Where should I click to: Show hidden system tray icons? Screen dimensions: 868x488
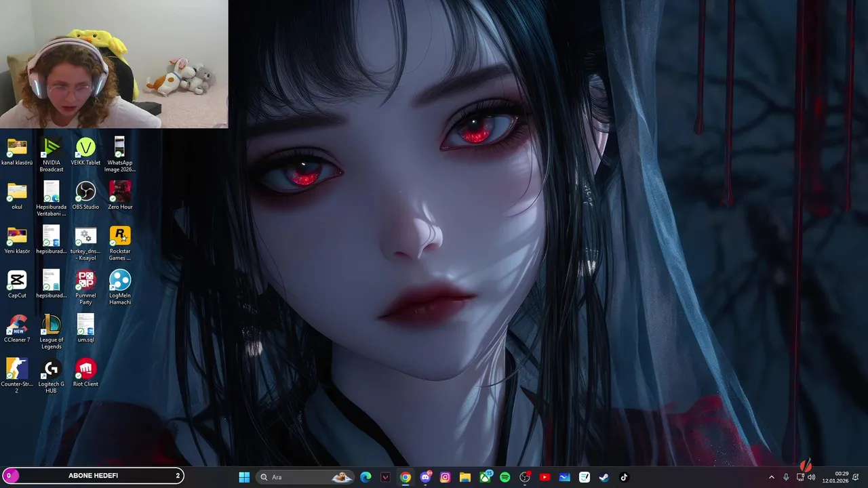pos(771,477)
